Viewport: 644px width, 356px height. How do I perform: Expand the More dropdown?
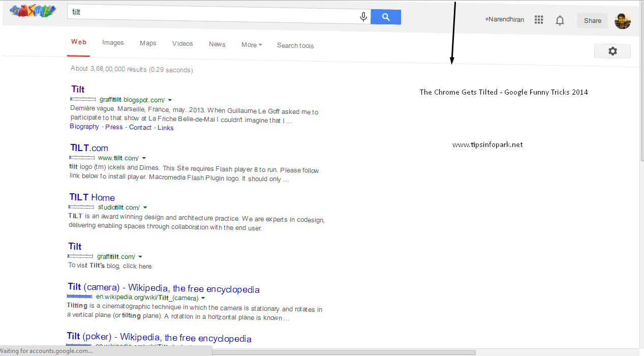click(x=252, y=45)
